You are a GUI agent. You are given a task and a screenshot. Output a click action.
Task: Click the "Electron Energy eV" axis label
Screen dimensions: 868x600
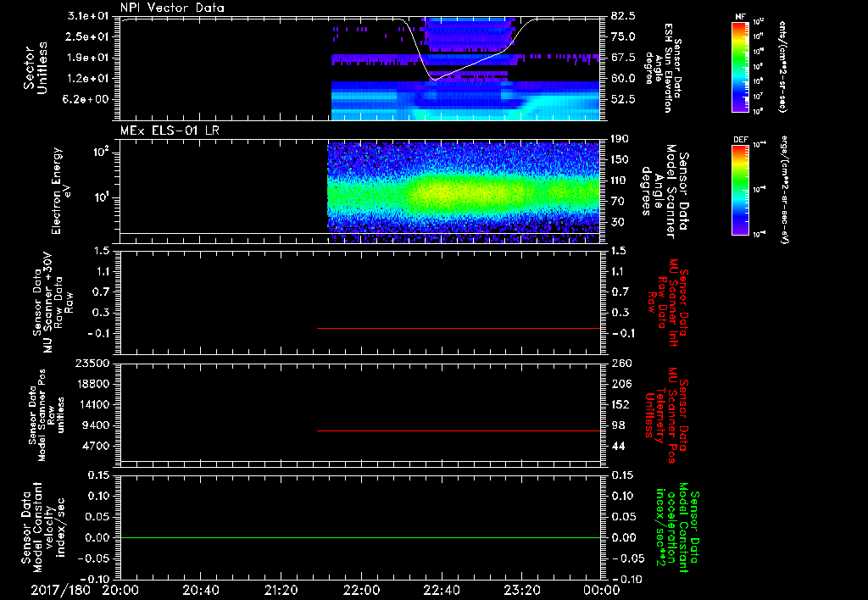(x=60, y=191)
